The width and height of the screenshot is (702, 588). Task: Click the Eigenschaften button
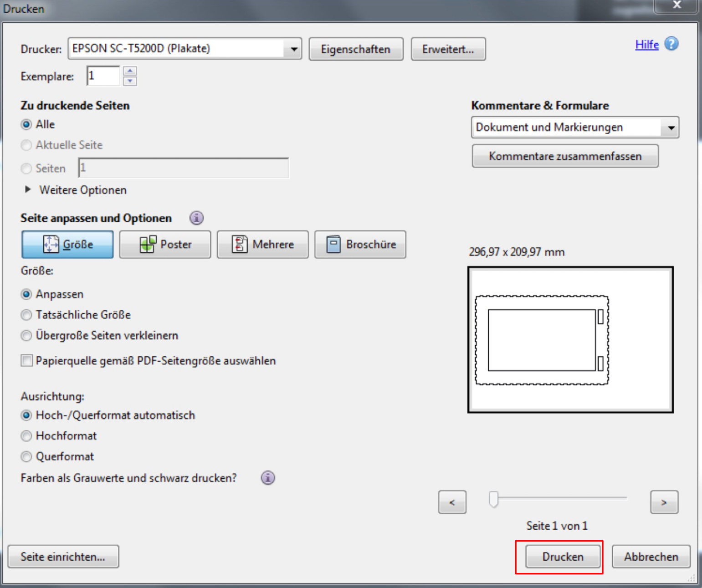[356, 49]
